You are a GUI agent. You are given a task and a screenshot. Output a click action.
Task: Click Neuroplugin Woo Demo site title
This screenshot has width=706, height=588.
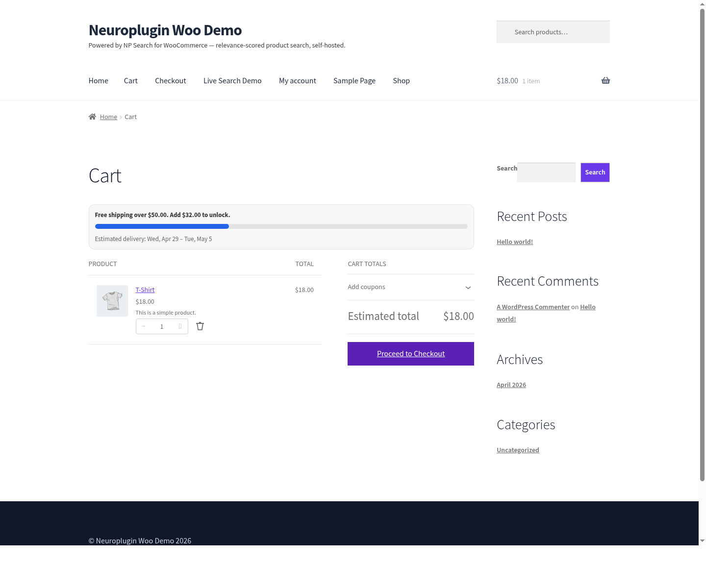coord(165,30)
